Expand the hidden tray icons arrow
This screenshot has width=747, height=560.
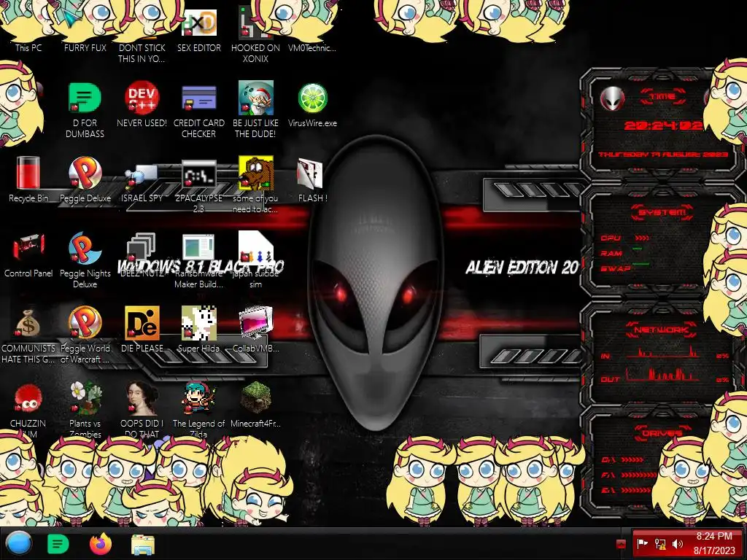pyautogui.click(x=621, y=544)
